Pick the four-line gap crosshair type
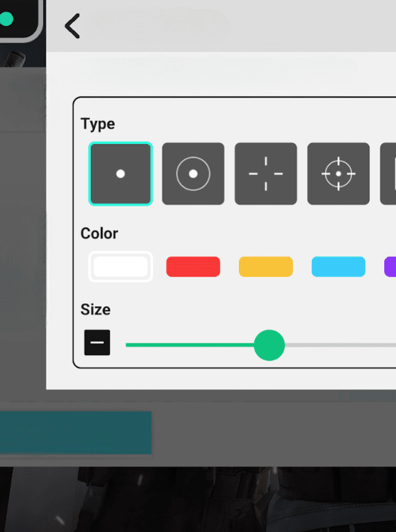The image size is (396, 532). [265, 174]
